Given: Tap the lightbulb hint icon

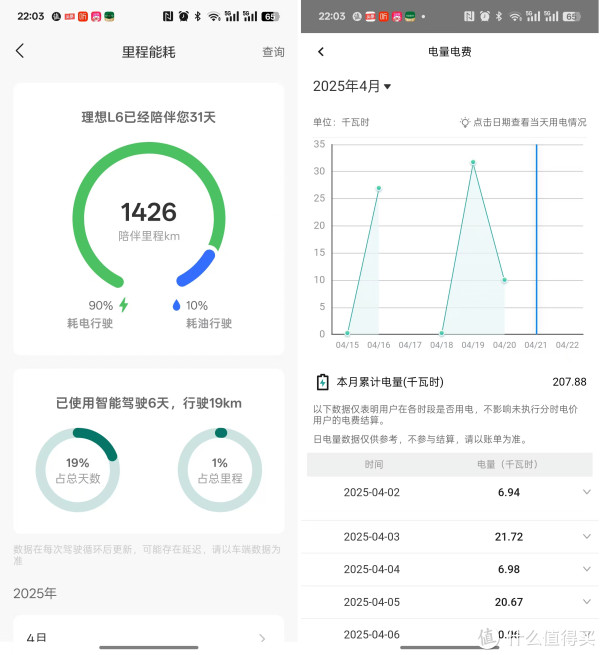Looking at the screenshot, I should click(x=465, y=122).
